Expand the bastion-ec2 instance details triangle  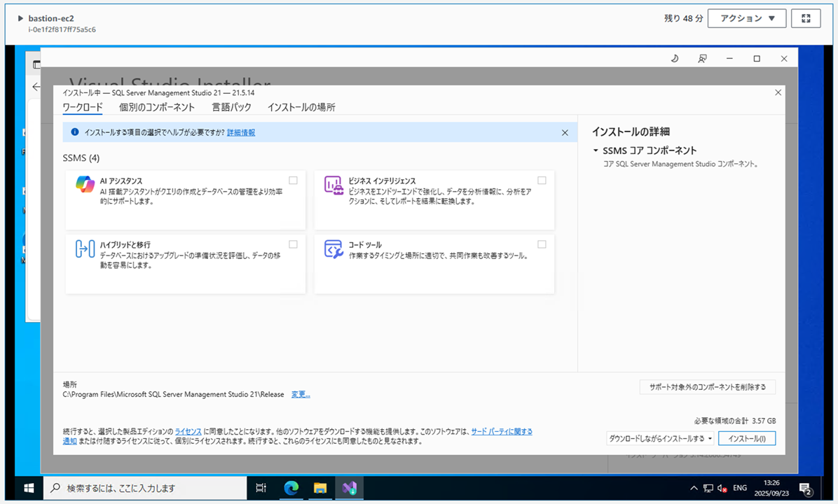point(20,18)
